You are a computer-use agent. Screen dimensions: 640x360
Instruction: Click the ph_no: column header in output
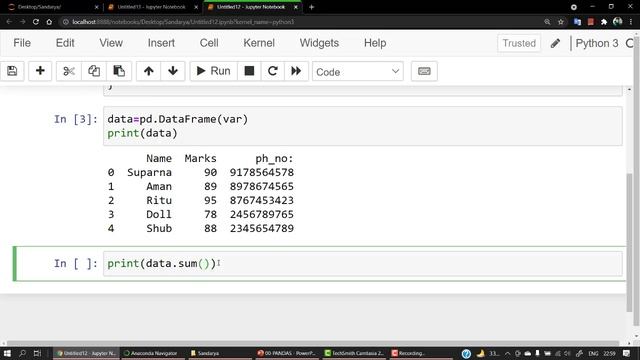pos(274,158)
